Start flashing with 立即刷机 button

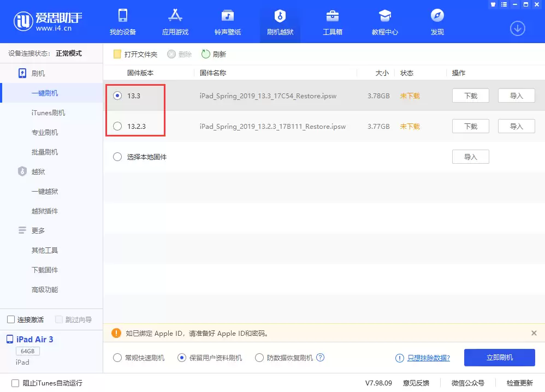click(500, 358)
